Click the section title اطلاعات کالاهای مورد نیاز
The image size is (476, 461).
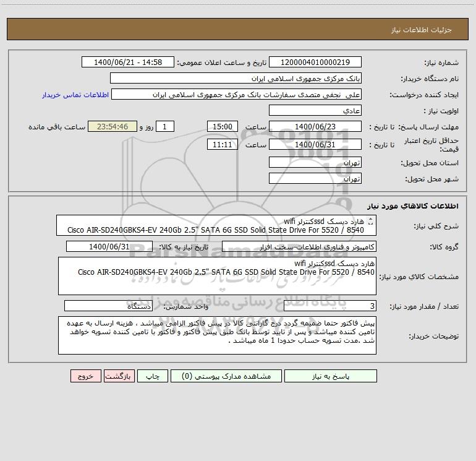coord(413,206)
